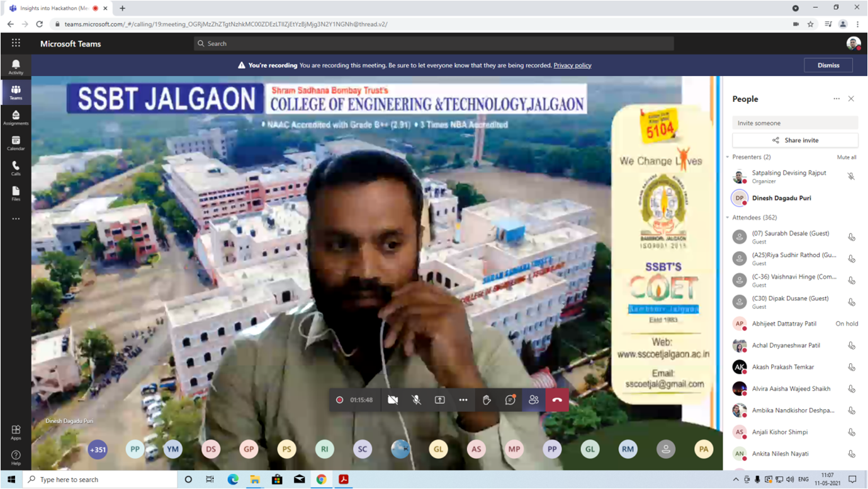
Task: Mute Achal Dnyaneshwar Patil's microphone
Action: [x=851, y=346]
